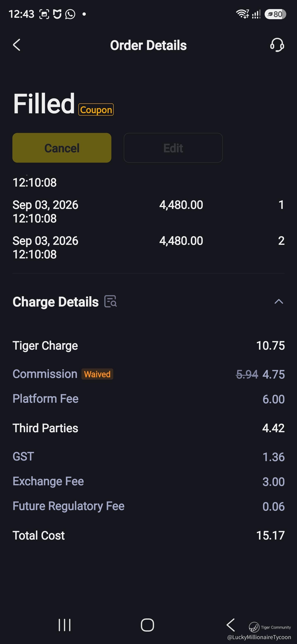Image resolution: width=297 pixels, height=644 pixels.
Task: Tap the Waived commission tag
Action: (97, 374)
